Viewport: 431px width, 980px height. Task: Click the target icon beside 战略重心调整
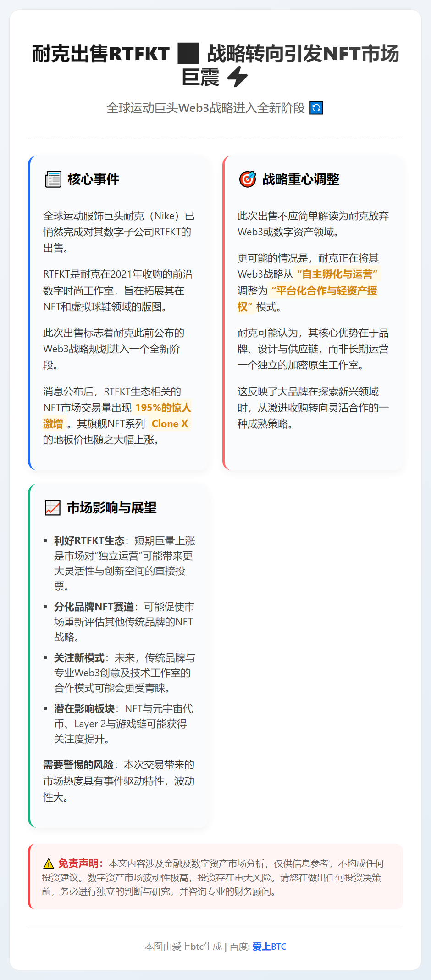[x=248, y=179]
